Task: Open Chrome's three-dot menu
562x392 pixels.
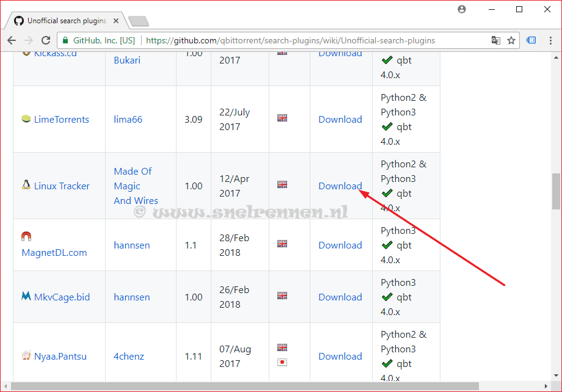Action: (550, 40)
